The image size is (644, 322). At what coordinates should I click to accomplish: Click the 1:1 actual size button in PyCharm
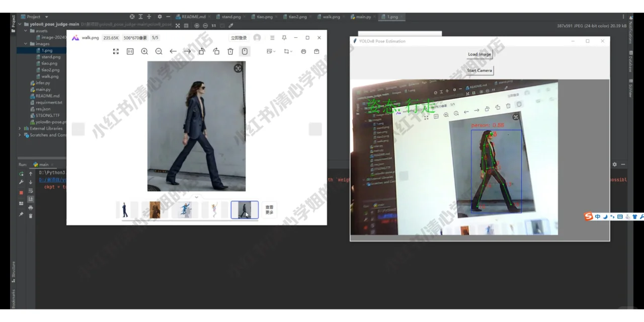pyautogui.click(x=214, y=25)
